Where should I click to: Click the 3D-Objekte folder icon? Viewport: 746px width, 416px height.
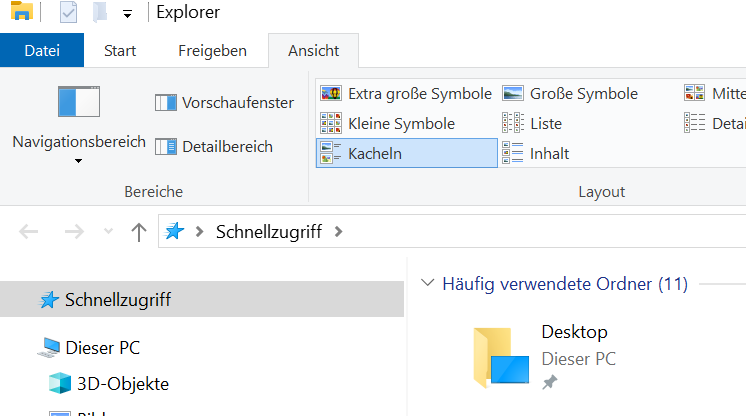[x=60, y=384]
